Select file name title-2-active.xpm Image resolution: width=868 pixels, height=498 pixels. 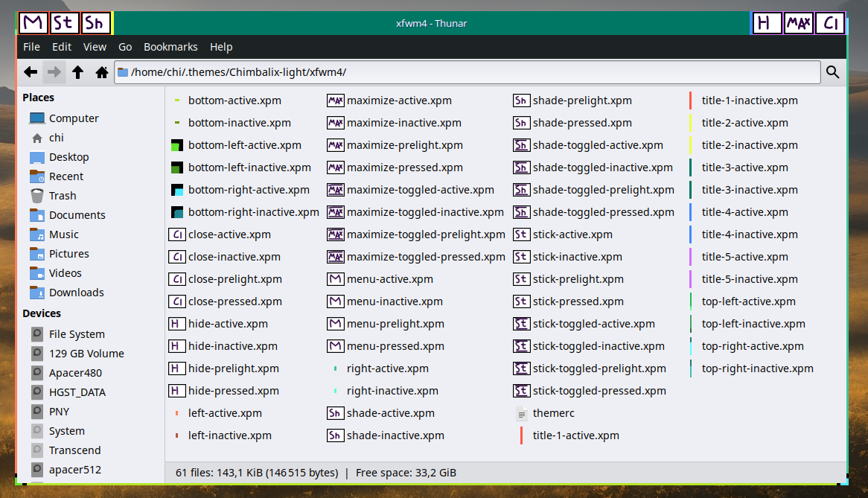(x=744, y=123)
